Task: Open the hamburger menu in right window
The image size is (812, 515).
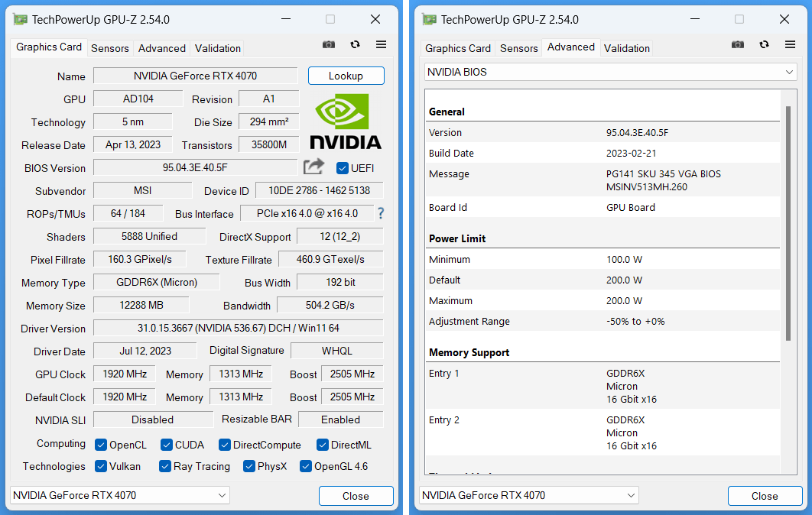Action: [790, 45]
